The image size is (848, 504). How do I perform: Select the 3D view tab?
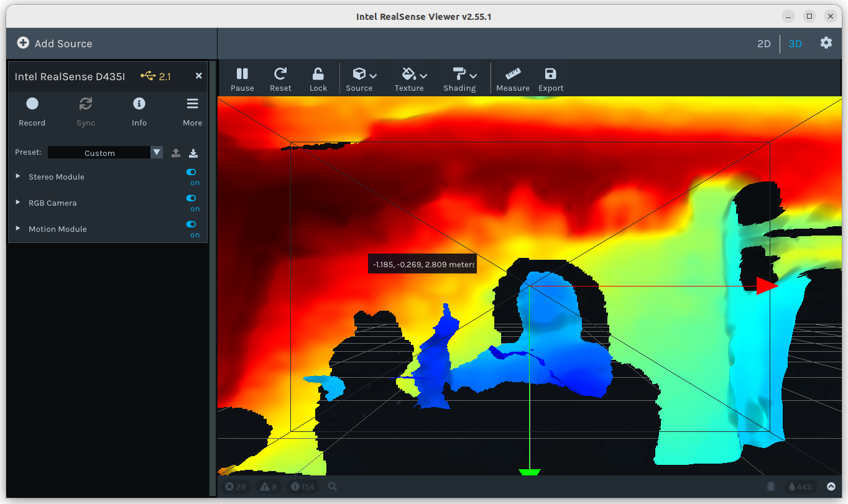pos(795,44)
